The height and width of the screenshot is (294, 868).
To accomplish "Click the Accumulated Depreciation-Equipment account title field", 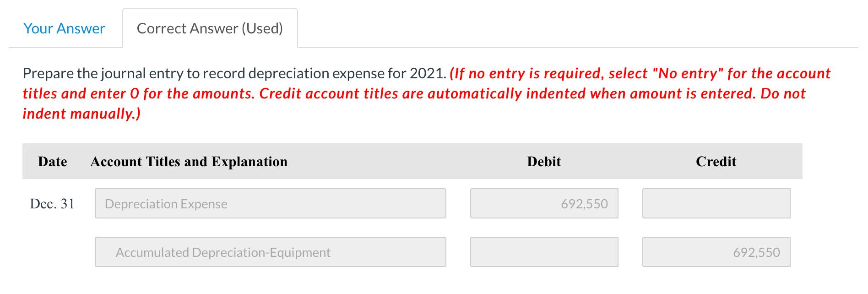I will click(x=270, y=251).
